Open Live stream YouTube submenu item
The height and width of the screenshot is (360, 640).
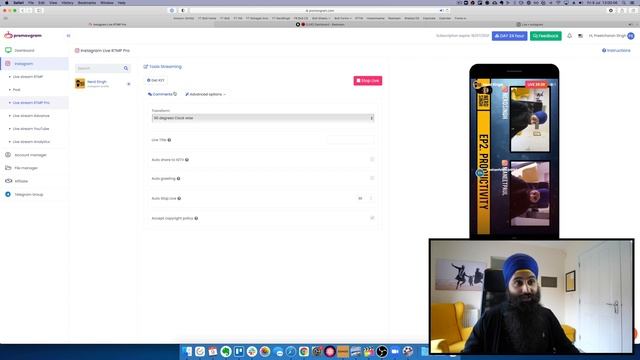tap(31, 129)
